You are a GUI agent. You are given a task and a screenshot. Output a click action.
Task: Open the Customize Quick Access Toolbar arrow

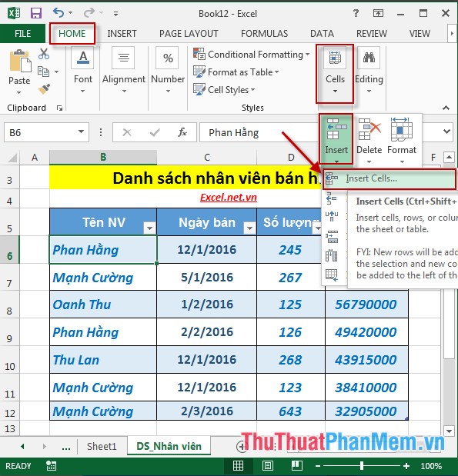click(x=115, y=13)
